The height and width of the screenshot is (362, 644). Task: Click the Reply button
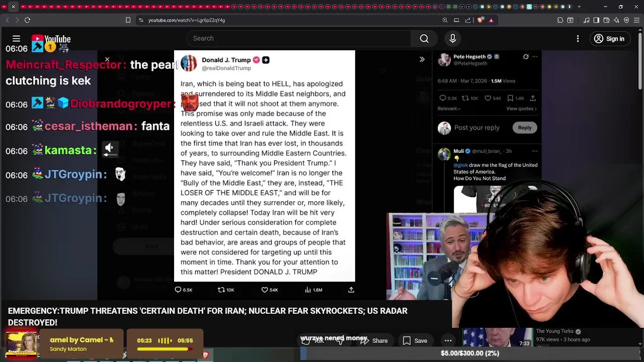[x=525, y=128]
